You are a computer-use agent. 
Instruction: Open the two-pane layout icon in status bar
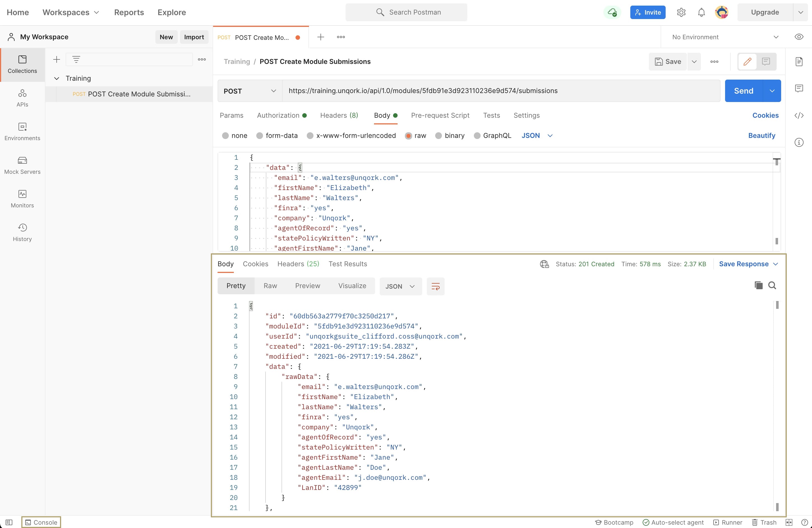(789, 522)
